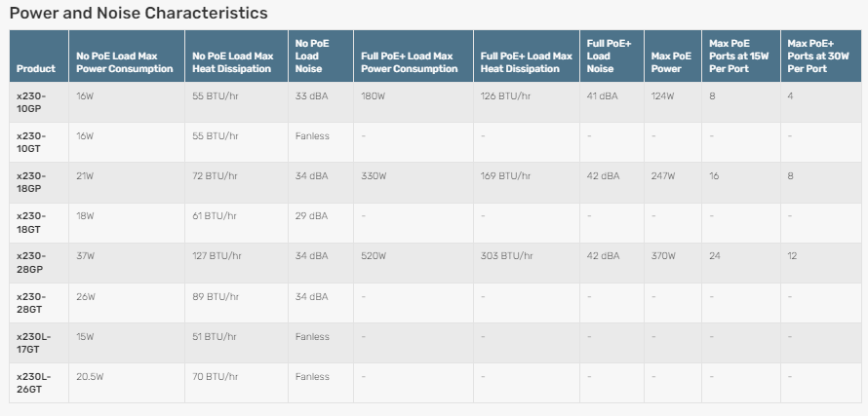Click the No PoE Load Noise header
This screenshot has height=416, width=868.
[312, 56]
